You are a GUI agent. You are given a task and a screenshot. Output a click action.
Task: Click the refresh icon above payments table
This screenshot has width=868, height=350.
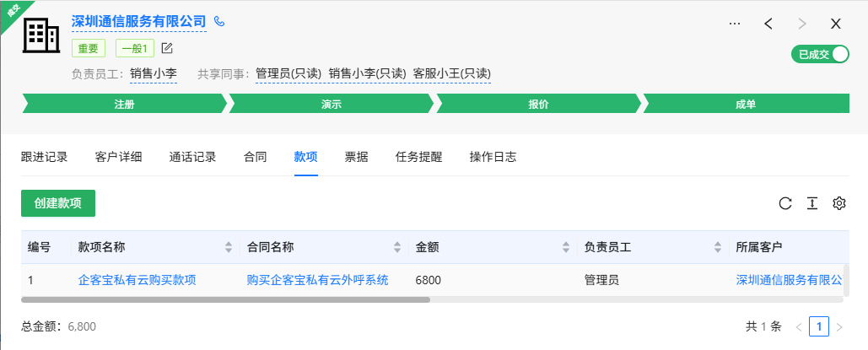point(784,203)
